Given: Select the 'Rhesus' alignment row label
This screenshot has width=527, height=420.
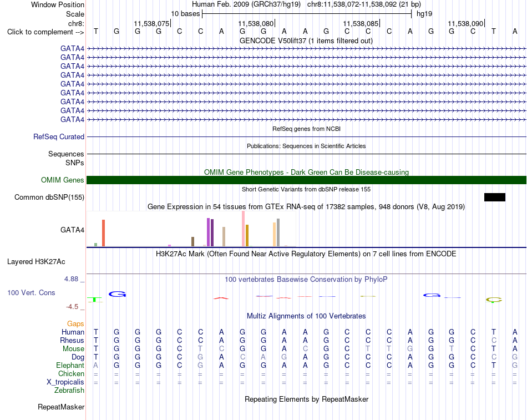Looking at the screenshot, I should (x=72, y=340).
